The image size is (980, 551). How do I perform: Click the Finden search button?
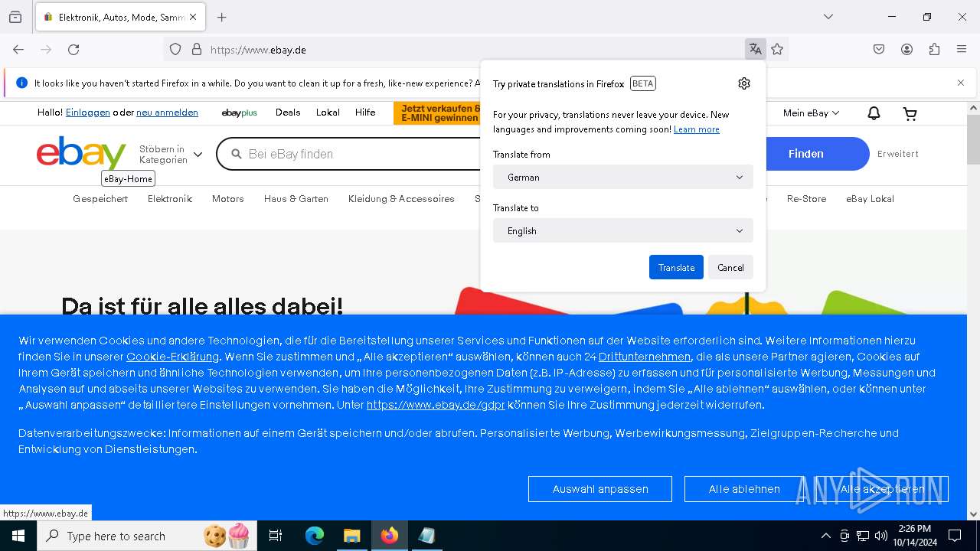click(806, 154)
